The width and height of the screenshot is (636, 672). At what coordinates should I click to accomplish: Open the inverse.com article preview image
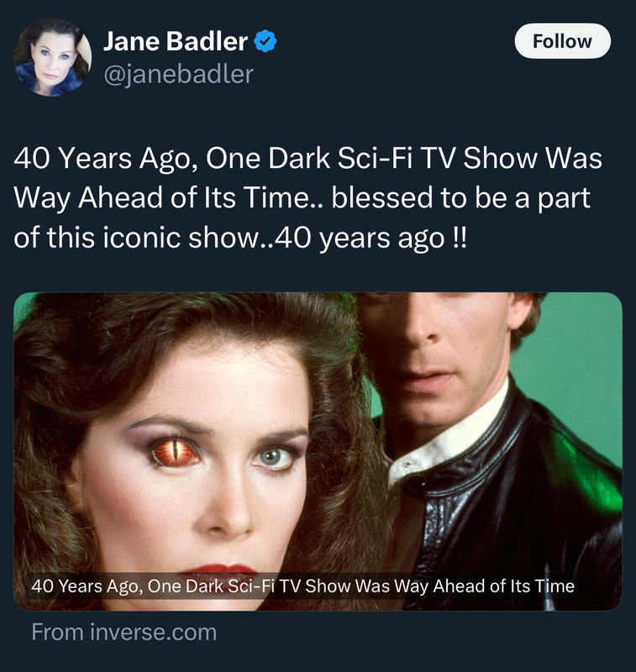click(x=318, y=451)
